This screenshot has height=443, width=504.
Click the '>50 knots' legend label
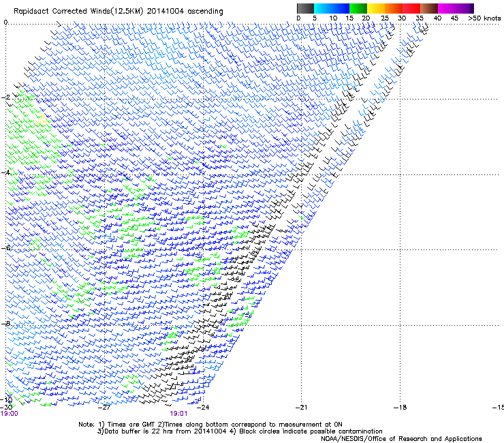484,18
